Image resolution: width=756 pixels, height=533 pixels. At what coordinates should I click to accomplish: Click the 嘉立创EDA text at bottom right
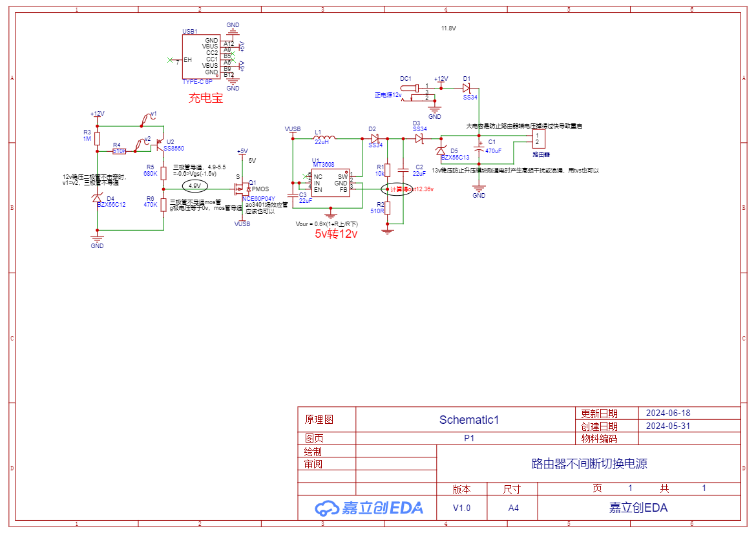(638, 508)
